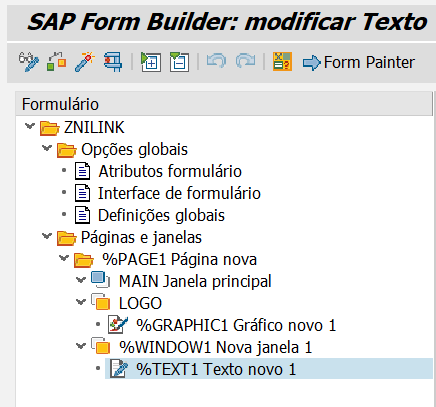The width and height of the screenshot is (436, 407).
Task: Select %GRAPHIC1 Gráfico novo 1
Action: [x=236, y=325]
